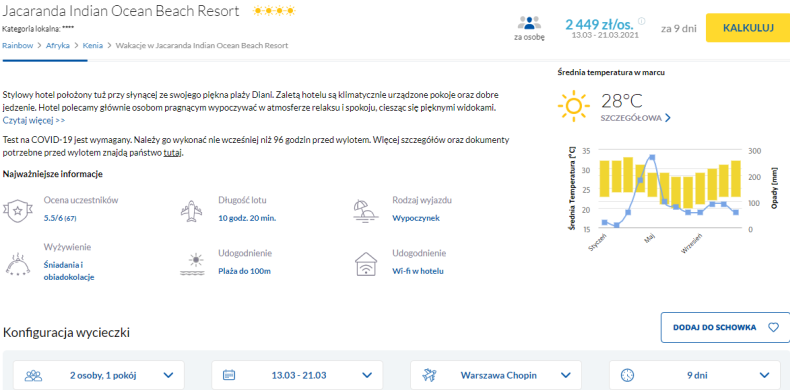Click the beach umbrella trip type icon
The height and width of the screenshot is (390, 790).
tap(365, 210)
